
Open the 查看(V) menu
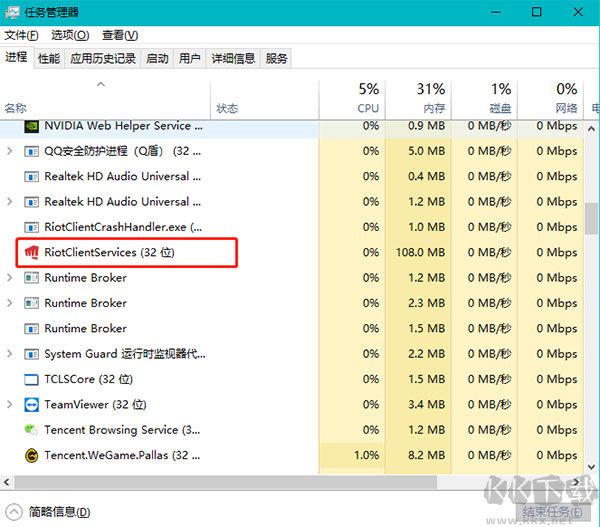120,36
